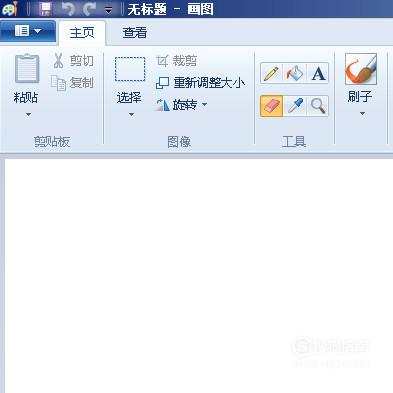Select the Text tool (A)
The image size is (393, 393).
[x=318, y=73]
